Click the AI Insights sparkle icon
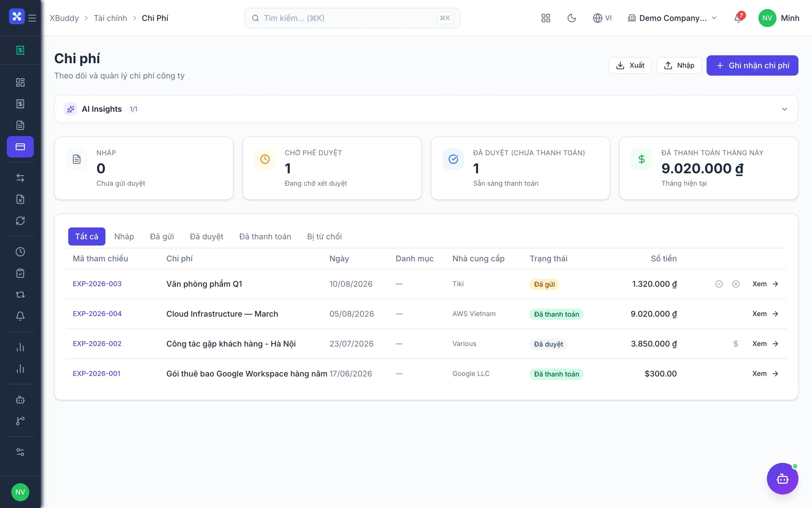The width and height of the screenshot is (812, 508). point(70,109)
